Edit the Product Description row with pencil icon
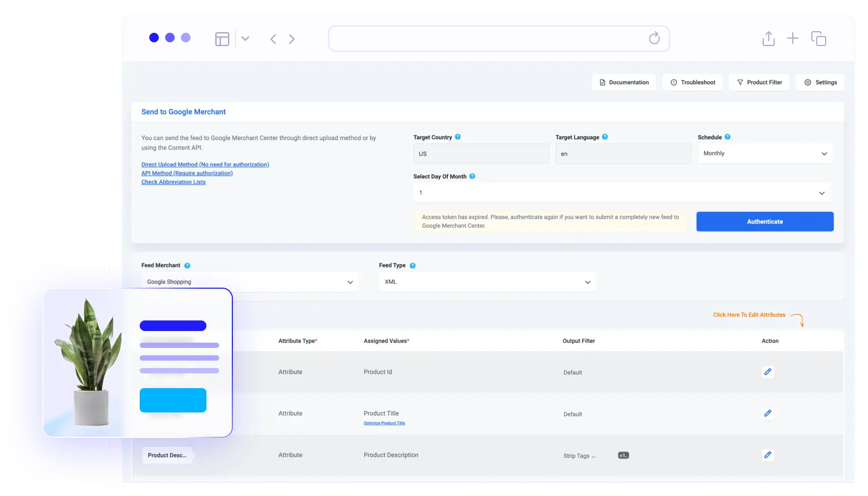 coord(768,455)
